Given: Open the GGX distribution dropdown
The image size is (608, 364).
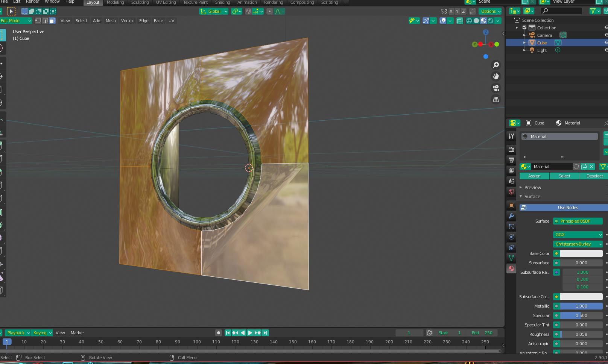Looking at the screenshot, I should click(578, 235).
